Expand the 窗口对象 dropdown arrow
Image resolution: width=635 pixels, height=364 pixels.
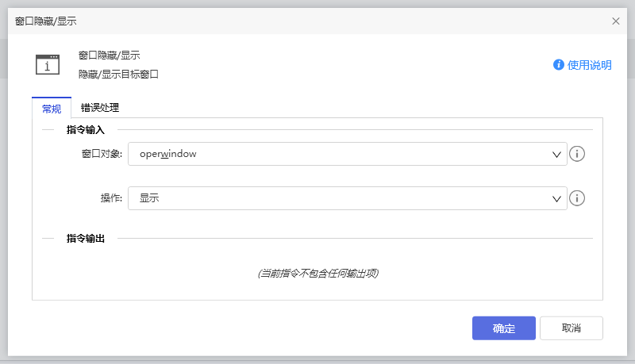click(x=556, y=154)
